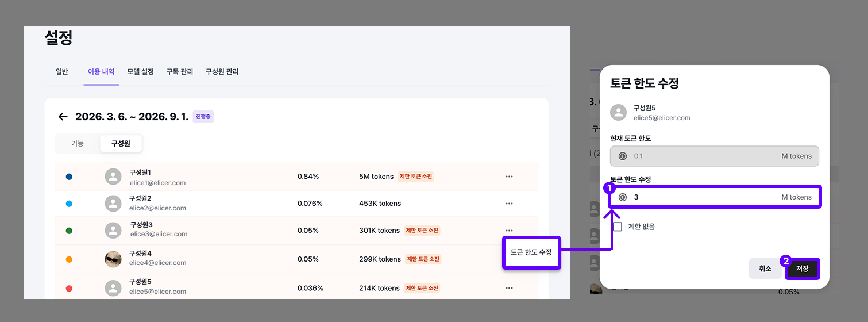868x322 pixels.
Task: Click 구성원4 profile avatar photo
Action: click(113, 259)
